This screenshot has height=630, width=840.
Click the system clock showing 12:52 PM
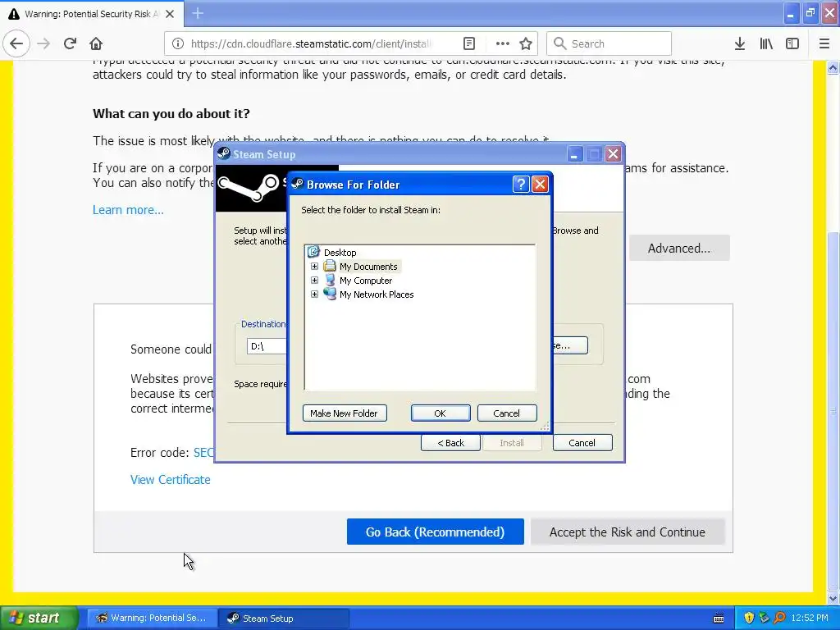coord(810,619)
